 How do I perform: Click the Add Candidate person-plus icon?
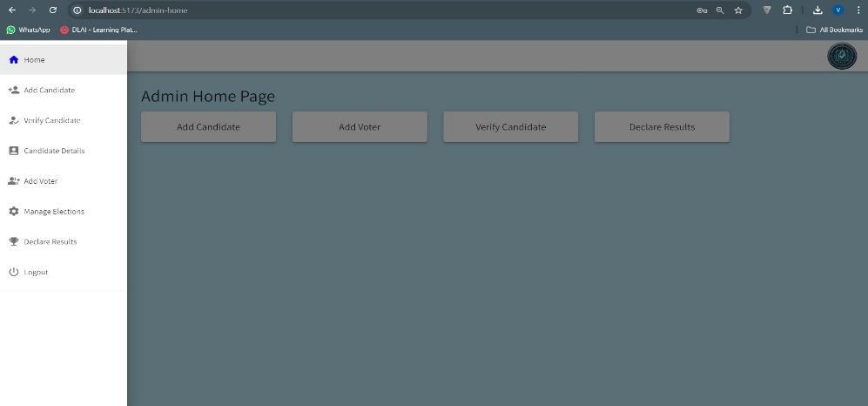[14, 90]
